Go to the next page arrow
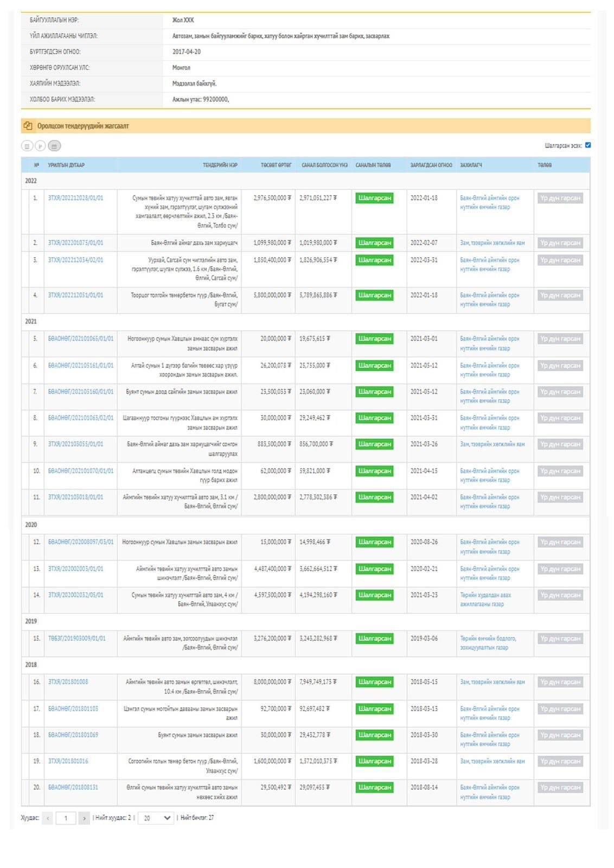614x868 pixels. 84,818
